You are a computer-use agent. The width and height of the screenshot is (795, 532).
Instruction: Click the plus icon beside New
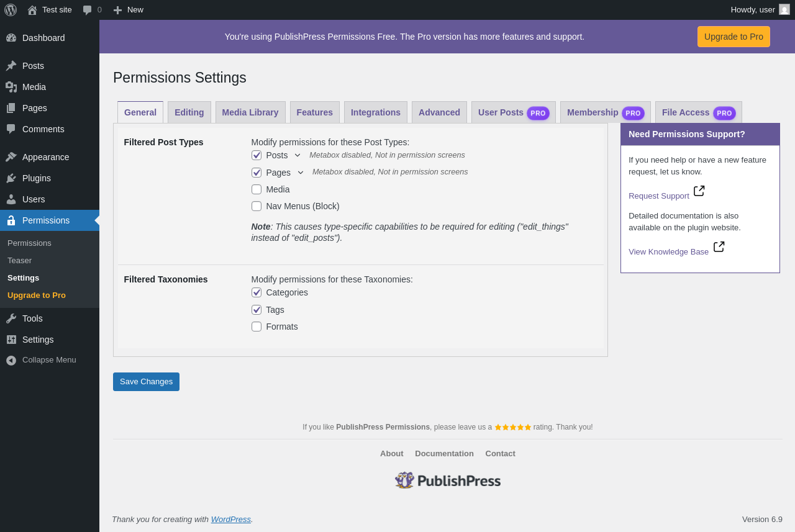coord(117,10)
